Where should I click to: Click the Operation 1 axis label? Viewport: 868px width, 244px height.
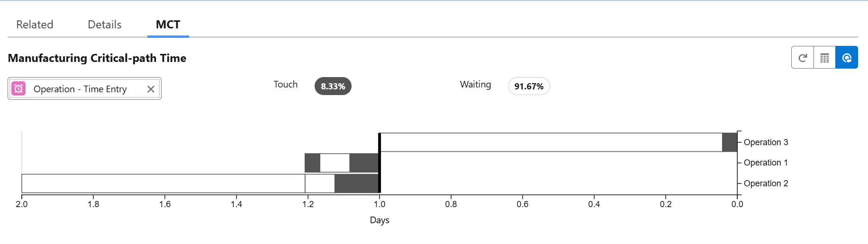[766, 163]
